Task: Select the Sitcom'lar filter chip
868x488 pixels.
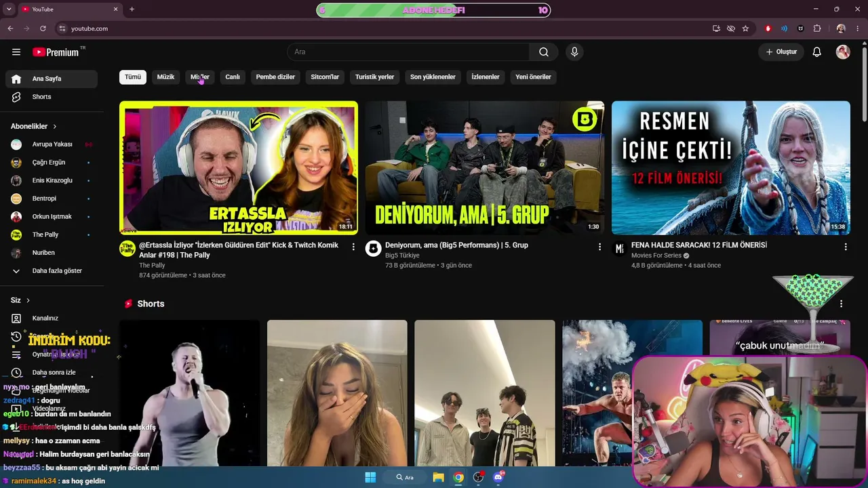Action: 325,77
